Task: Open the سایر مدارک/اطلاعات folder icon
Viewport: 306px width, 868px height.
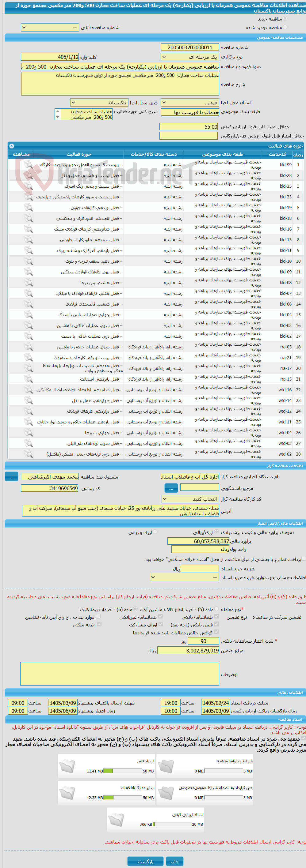Action: (67, 792)
